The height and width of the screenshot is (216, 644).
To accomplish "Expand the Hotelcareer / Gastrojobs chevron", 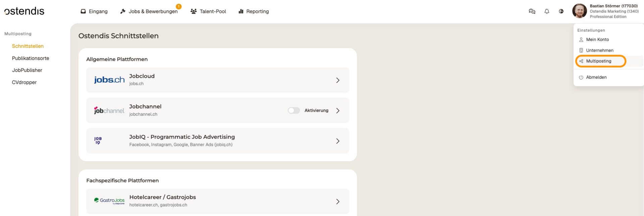I will 338,201.
